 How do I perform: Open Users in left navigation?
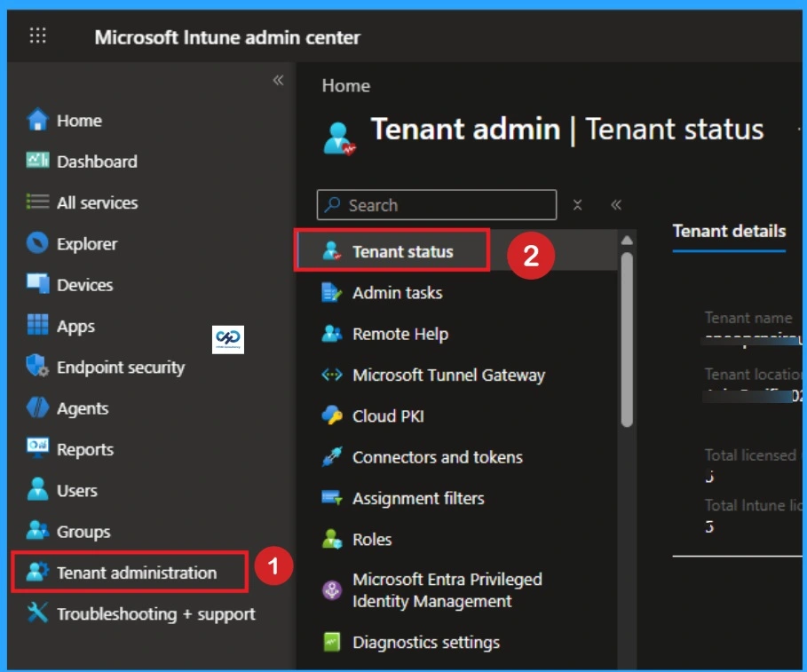coord(76,490)
